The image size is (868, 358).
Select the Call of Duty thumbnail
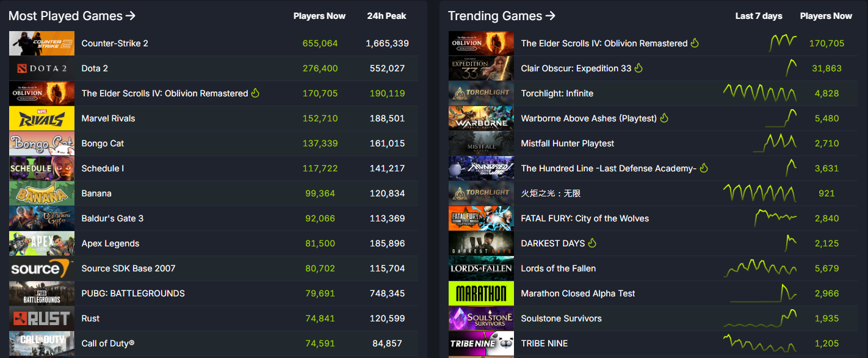point(42,343)
